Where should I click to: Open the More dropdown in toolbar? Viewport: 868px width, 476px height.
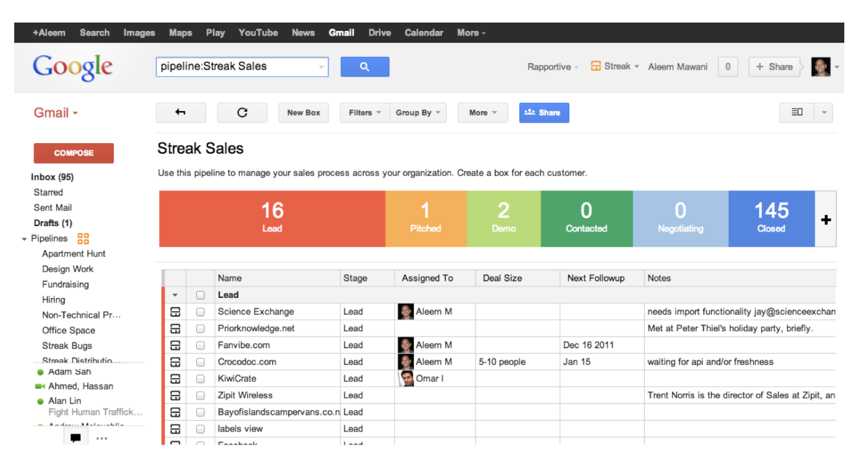coord(483,113)
